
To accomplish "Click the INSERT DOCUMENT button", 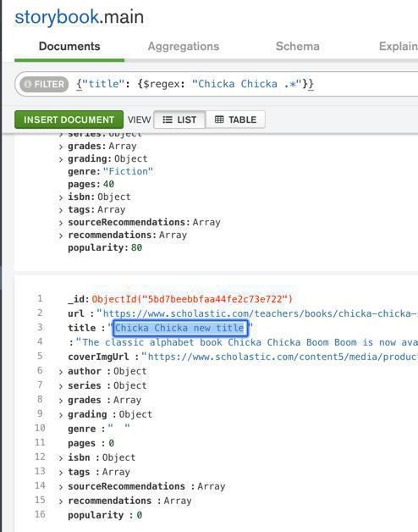I will (69, 119).
